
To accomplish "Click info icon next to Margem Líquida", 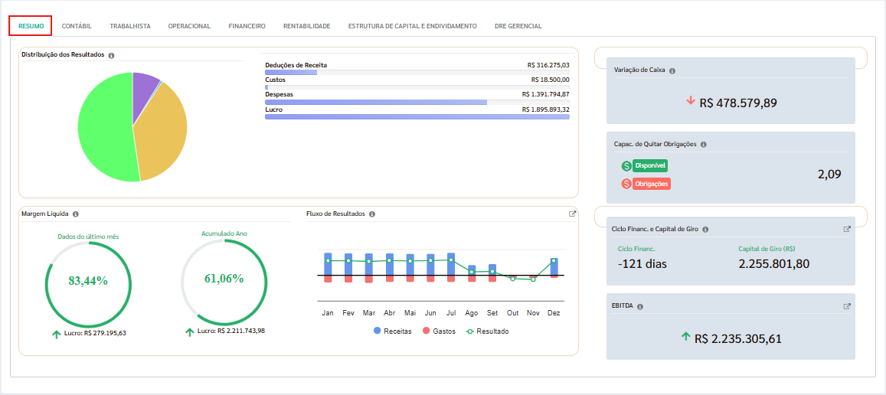I will (x=76, y=214).
